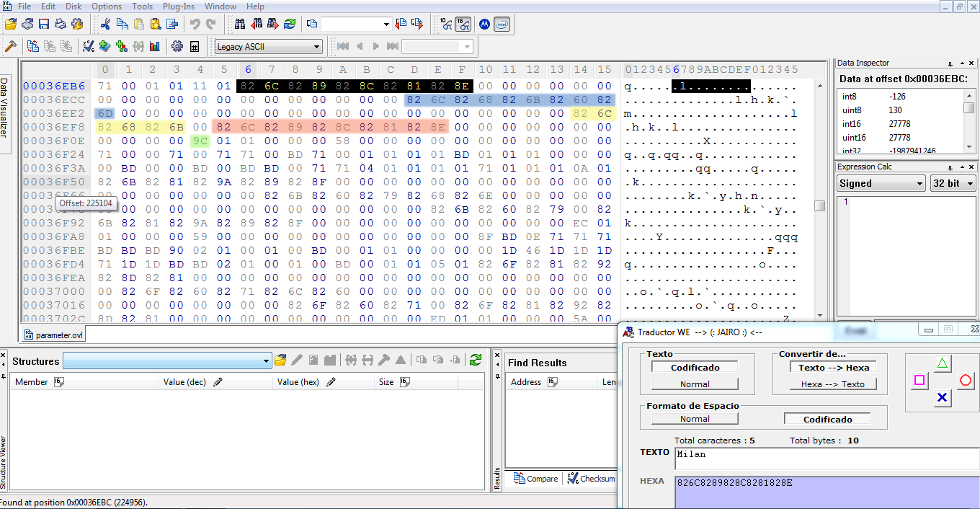
Task: Open the Edit menu
Action: tap(48, 6)
